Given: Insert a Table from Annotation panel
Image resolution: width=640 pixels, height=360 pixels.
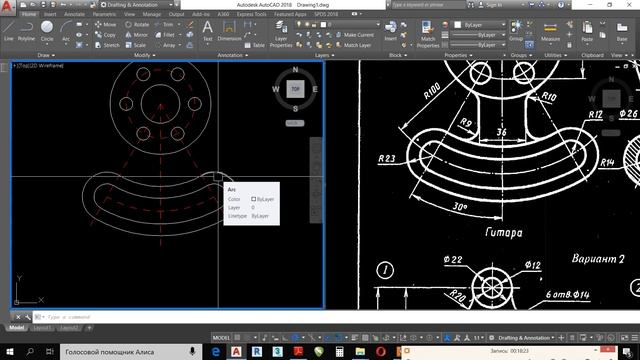Looking at the screenshot, I should (x=255, y=45).
